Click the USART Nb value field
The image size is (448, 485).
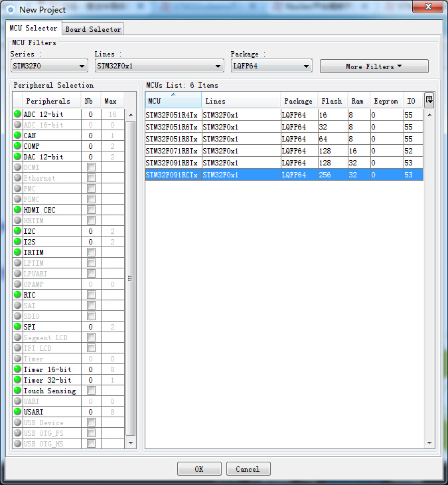(x=91, y=412)
